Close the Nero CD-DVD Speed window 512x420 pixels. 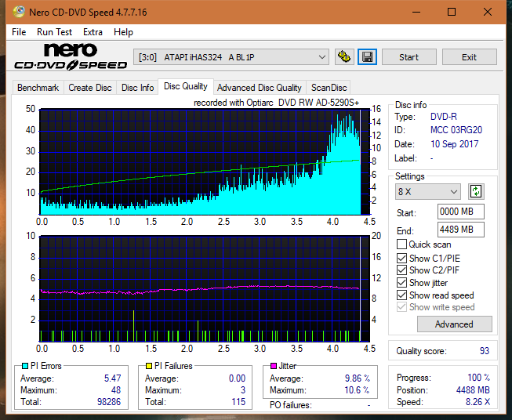coord(488,12)
